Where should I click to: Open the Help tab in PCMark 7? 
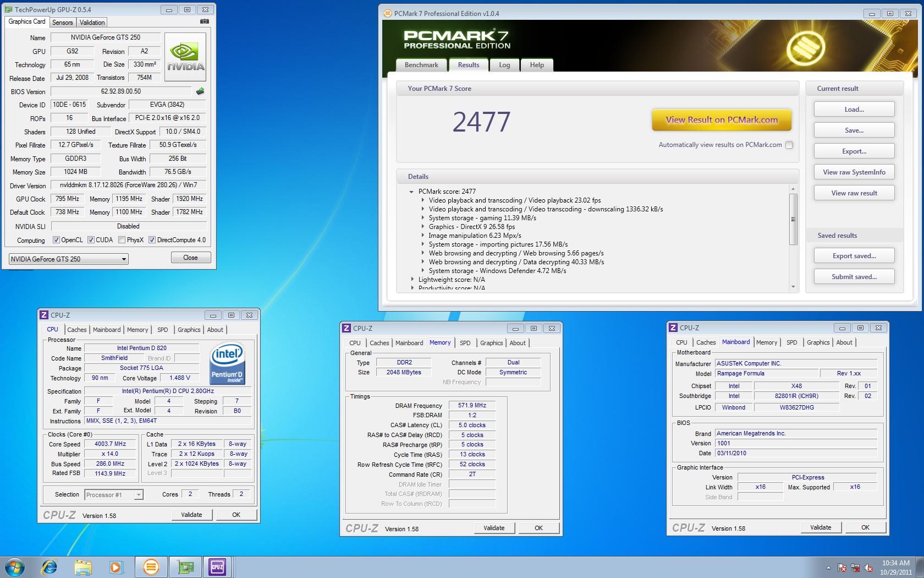(x=537, y=65)
